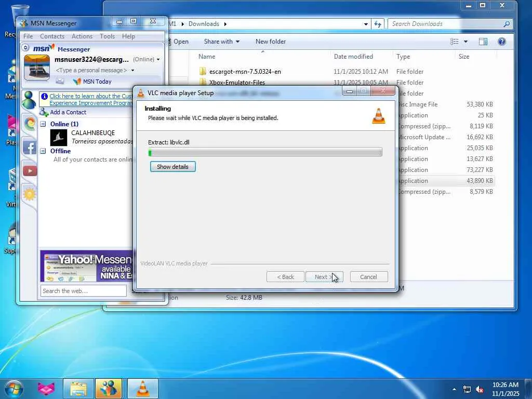Click the Add a Contact link text
Image resolution: width=532 pixels, height=399 pixels.
coord(68,112)
